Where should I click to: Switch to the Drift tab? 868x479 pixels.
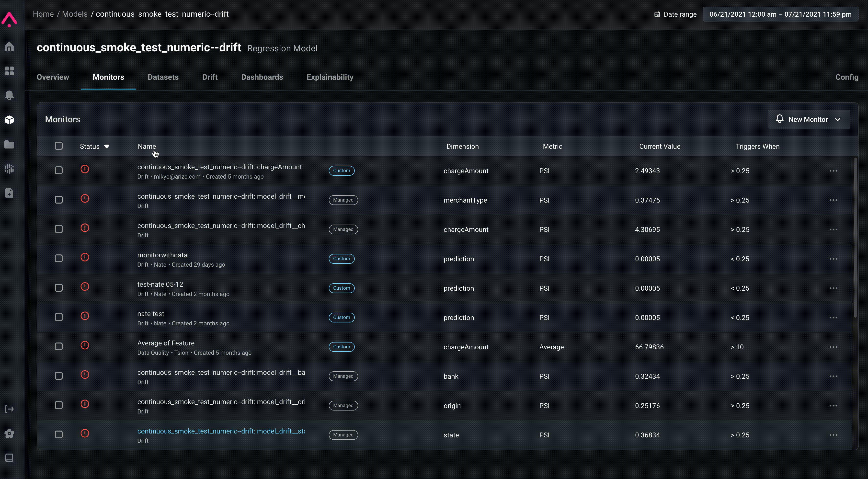tap(210, 77)
